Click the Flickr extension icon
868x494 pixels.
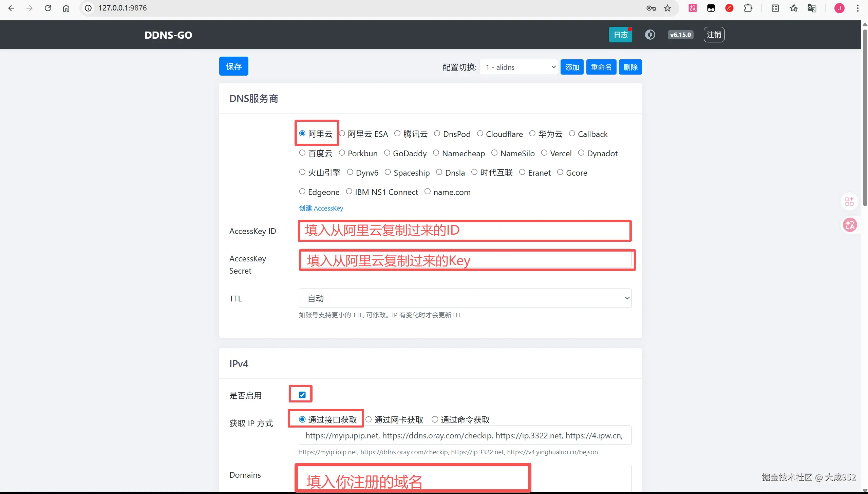(x=711, y=8)
